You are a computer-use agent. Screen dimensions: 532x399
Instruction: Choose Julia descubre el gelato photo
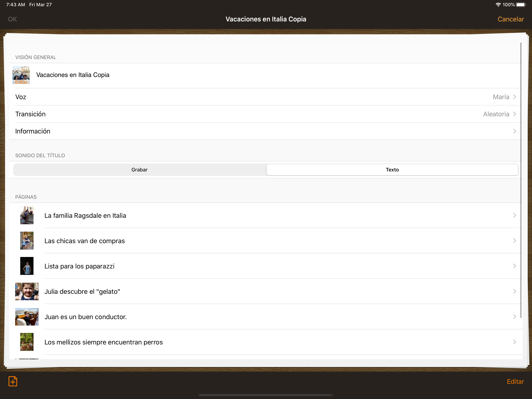[27, 291]
